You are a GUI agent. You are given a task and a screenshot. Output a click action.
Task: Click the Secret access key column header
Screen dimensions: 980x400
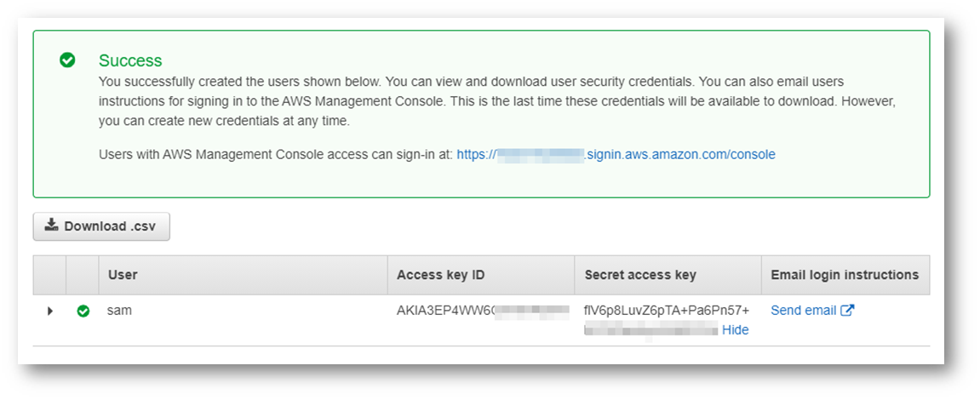coord(640,275)
